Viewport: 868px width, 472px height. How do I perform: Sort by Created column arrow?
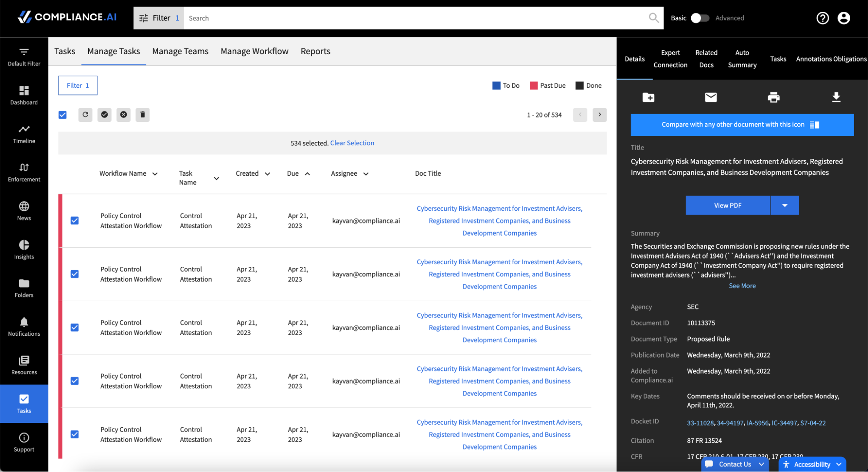[267, 174]
